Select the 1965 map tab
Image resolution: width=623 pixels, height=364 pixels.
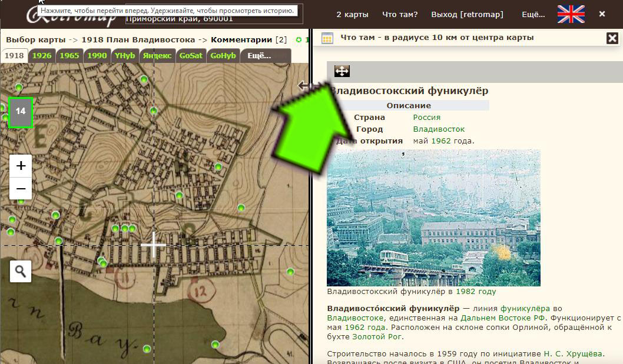click(x=69, y=56)
